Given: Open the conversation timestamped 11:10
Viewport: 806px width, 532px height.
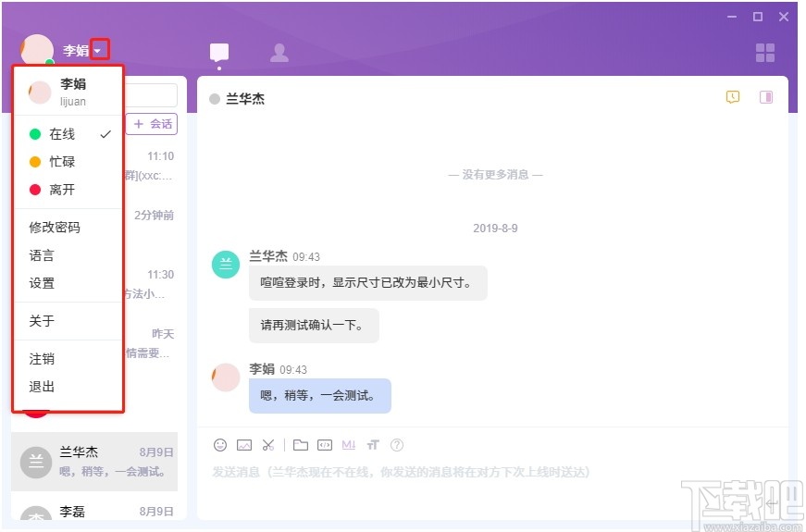Looking at the screenshot, I should 150,166.
